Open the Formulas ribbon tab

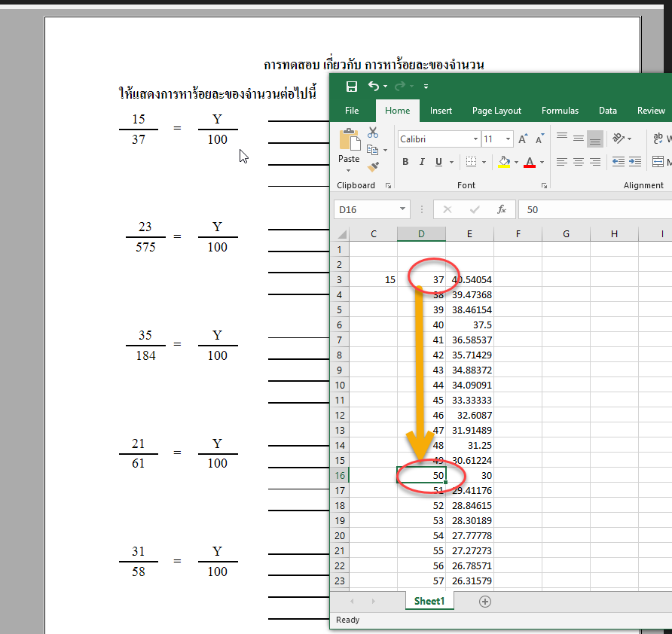(x=560, y=111)
